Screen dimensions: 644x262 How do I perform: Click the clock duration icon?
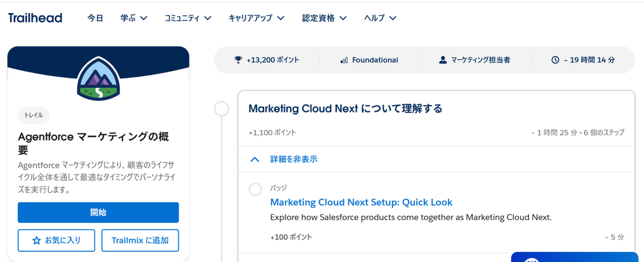tap(555, 60)
